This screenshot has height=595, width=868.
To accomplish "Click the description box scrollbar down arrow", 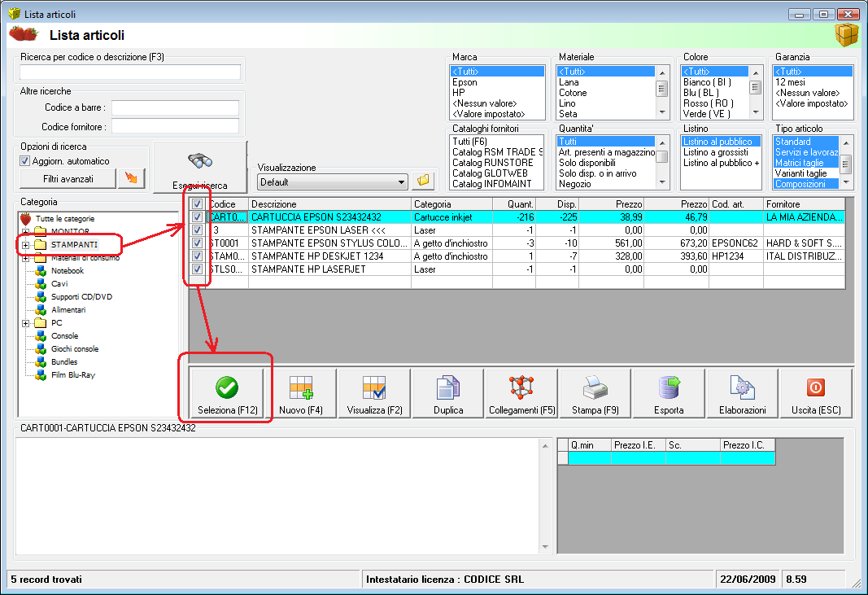I will (x=545, y=547).
